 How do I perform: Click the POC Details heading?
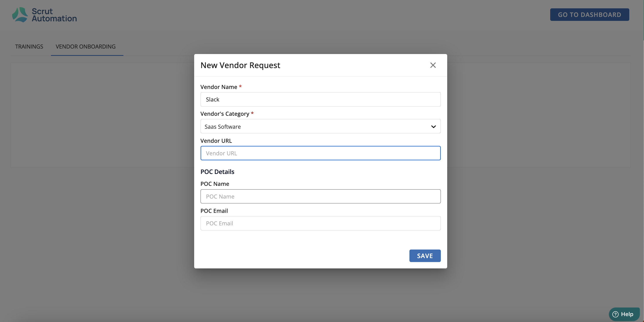pyautogui.click(x=217, y=172)
